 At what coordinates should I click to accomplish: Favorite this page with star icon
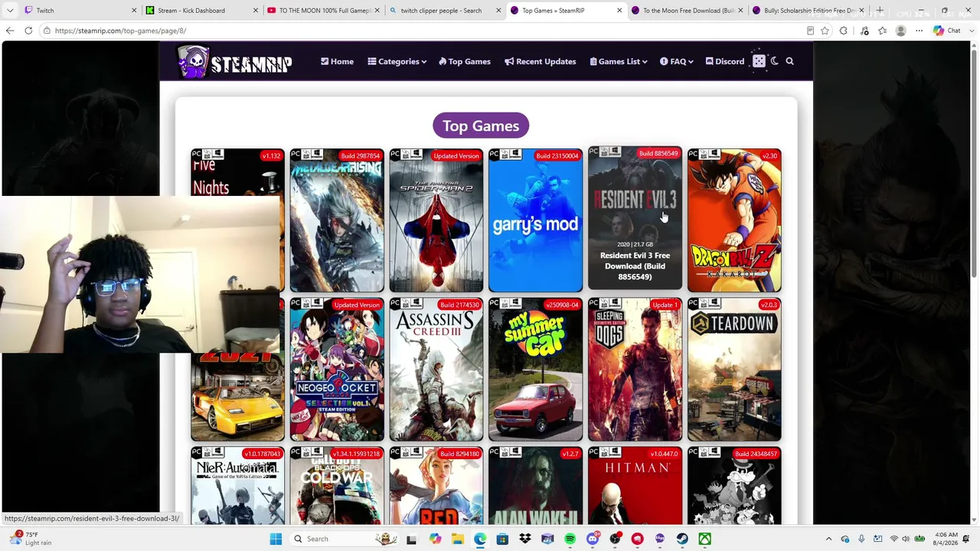tap(825, 31)
